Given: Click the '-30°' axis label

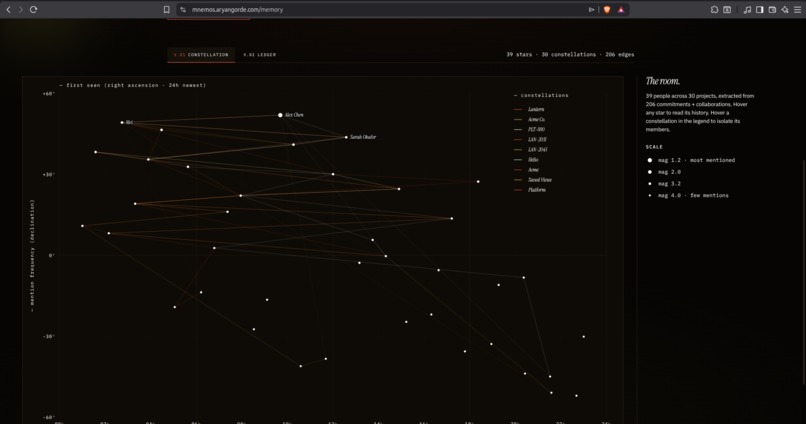Looking at the screenshot, I should (x=49, y=337).
